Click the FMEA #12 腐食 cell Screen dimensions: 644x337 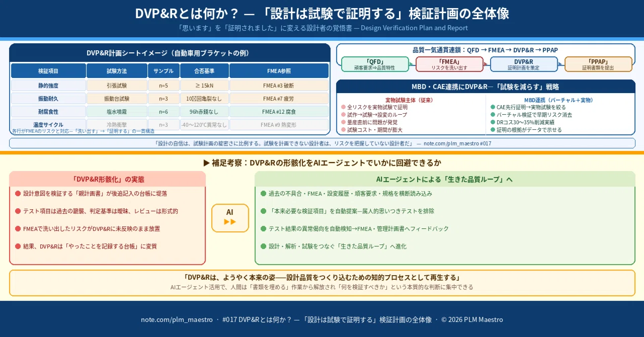279,112
